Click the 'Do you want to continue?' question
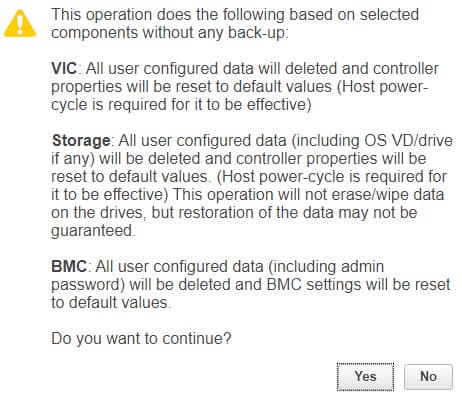This screenshot has width=462, height=396. tap(141, 339)
